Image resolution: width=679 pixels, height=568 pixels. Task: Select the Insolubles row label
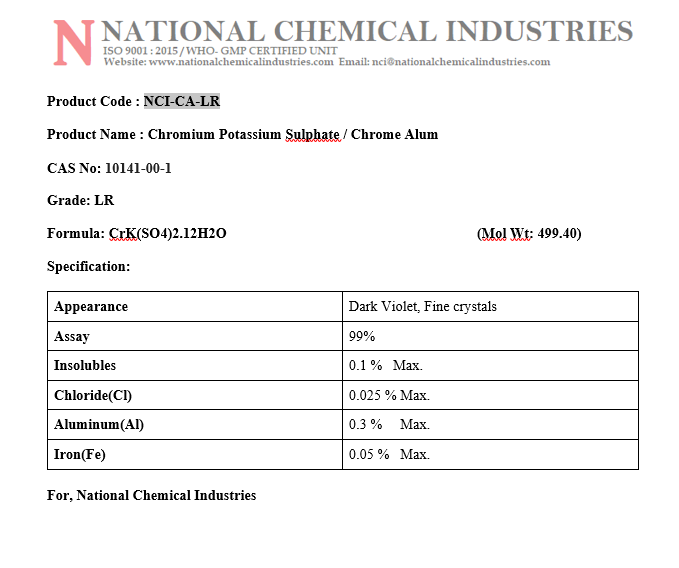pos(85,366)
